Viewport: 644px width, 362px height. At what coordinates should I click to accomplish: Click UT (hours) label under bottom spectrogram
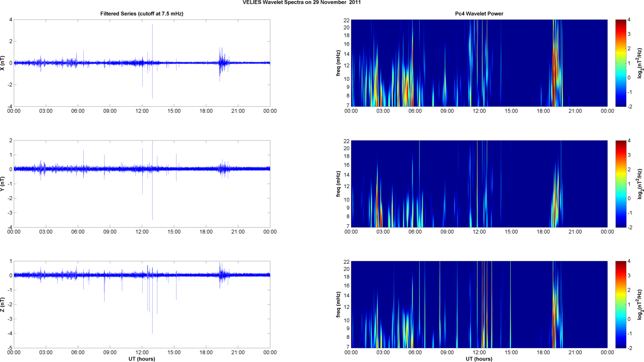[x=479, y=359]
